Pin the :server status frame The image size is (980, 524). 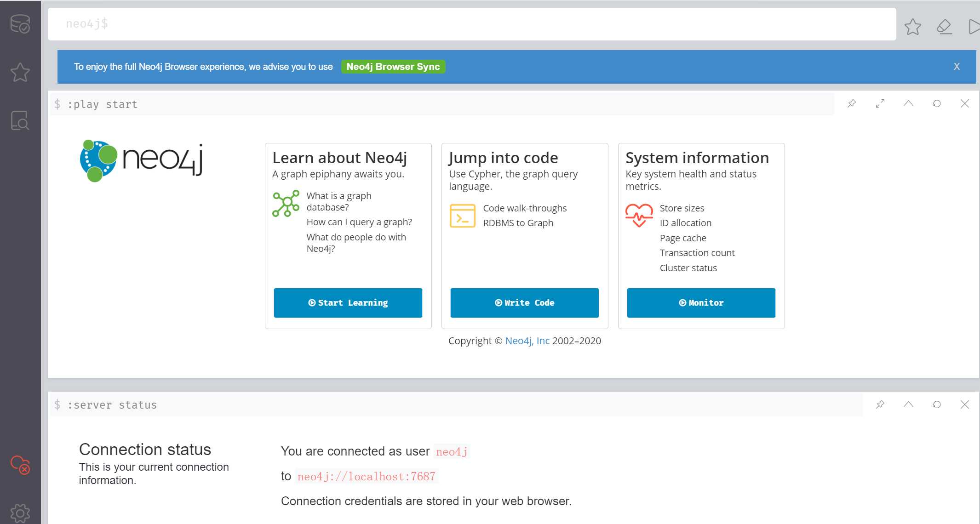(880, 404)
